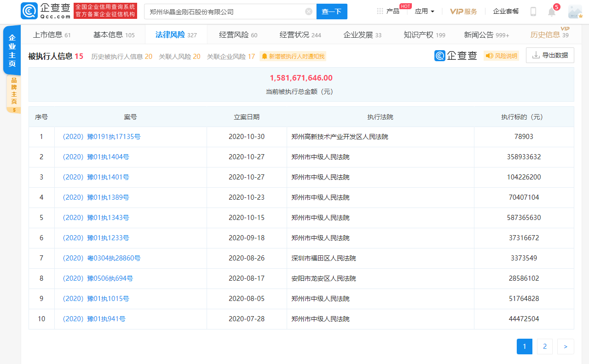This screenshot has width=589, height=364.
Task: Open notifications via the bell icon
Action: tap(551, 12)
